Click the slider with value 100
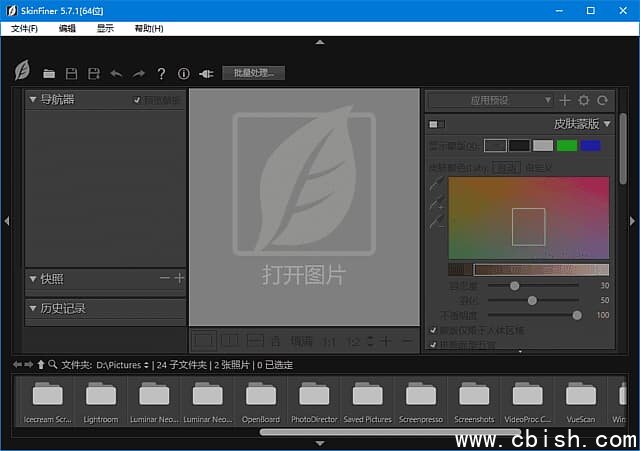Screen dimensions: 640x451 pyautogui.click(x=533, y=315)
